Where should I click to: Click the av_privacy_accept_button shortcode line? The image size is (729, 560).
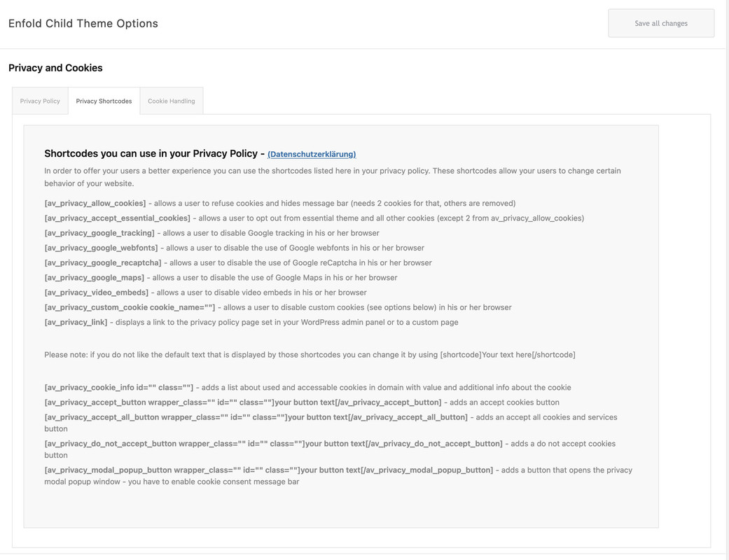(x=302, y=402)
